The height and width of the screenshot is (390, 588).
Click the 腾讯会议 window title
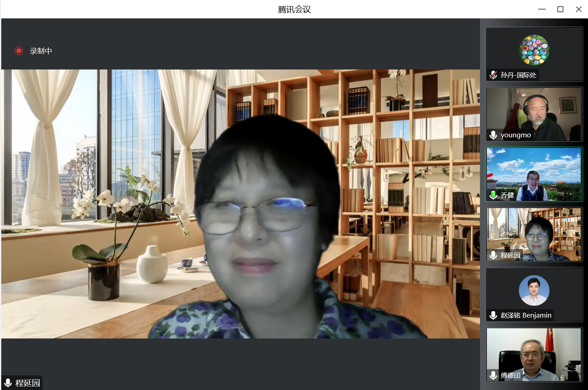click(x=294, y=9)
